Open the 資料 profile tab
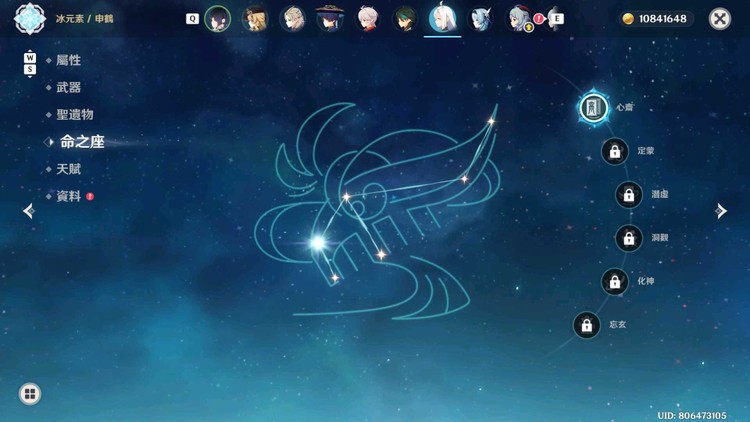 click(68, 196)
